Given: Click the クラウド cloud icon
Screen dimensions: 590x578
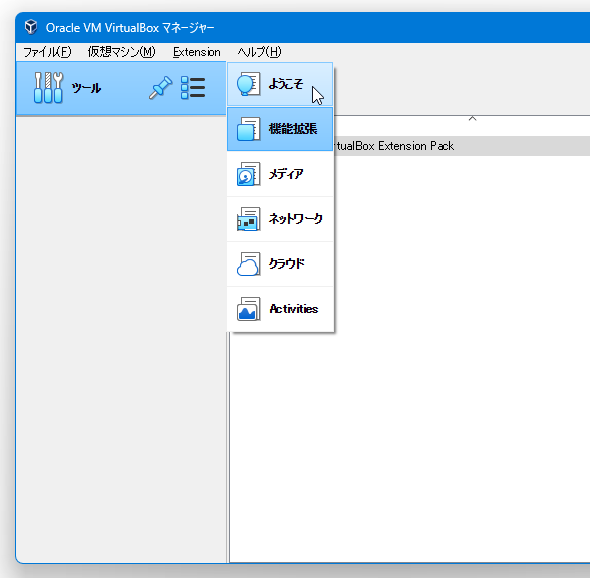Looking at the screenshot, I should point(248,264).
